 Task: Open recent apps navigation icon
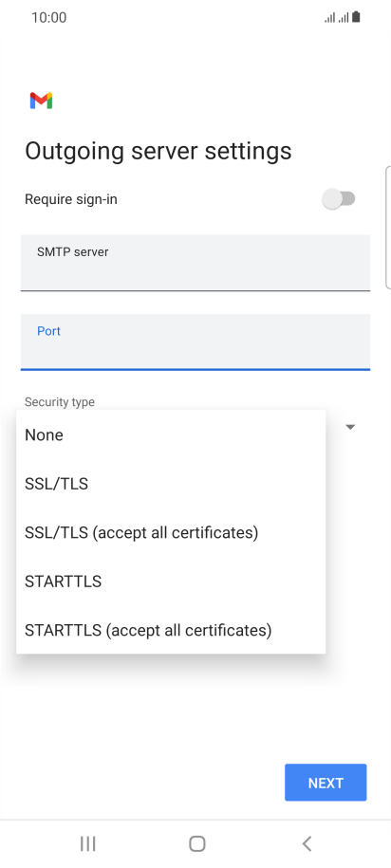(x=87, y=843)
